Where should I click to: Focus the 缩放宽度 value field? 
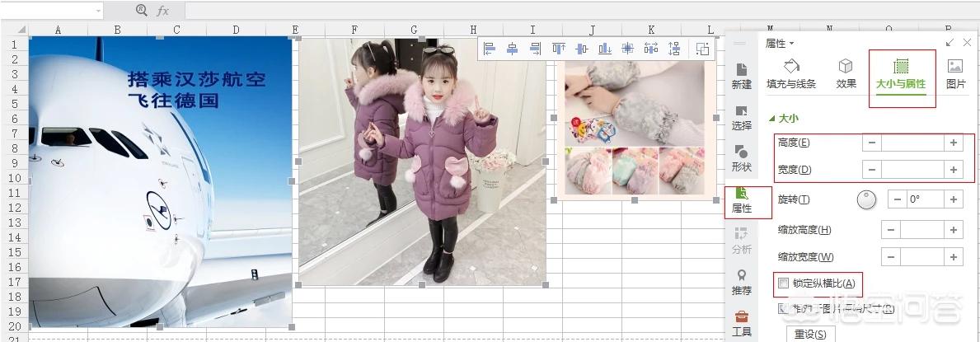click(921, 256)
